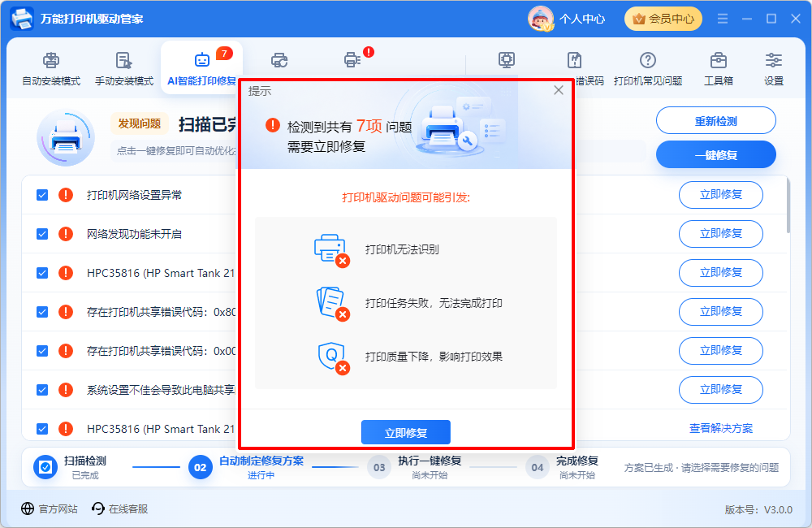The height and width of the screenshot is (528, 812).
Task: Open the 工具箱 toolbox
Action: pyautogui.click(x=719, y=68)
